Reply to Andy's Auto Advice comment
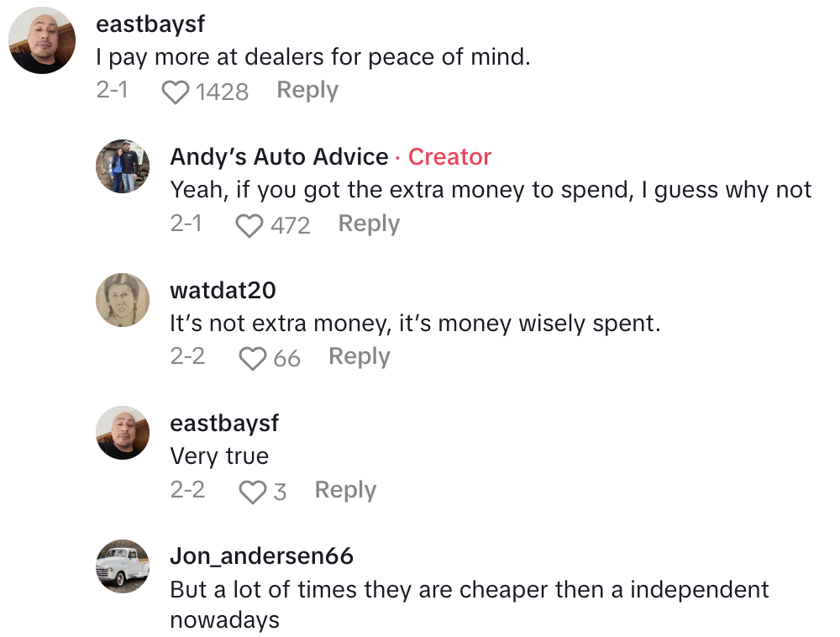Image resolution: width=840 pixels, height=637 pixels. coord(368,223)
